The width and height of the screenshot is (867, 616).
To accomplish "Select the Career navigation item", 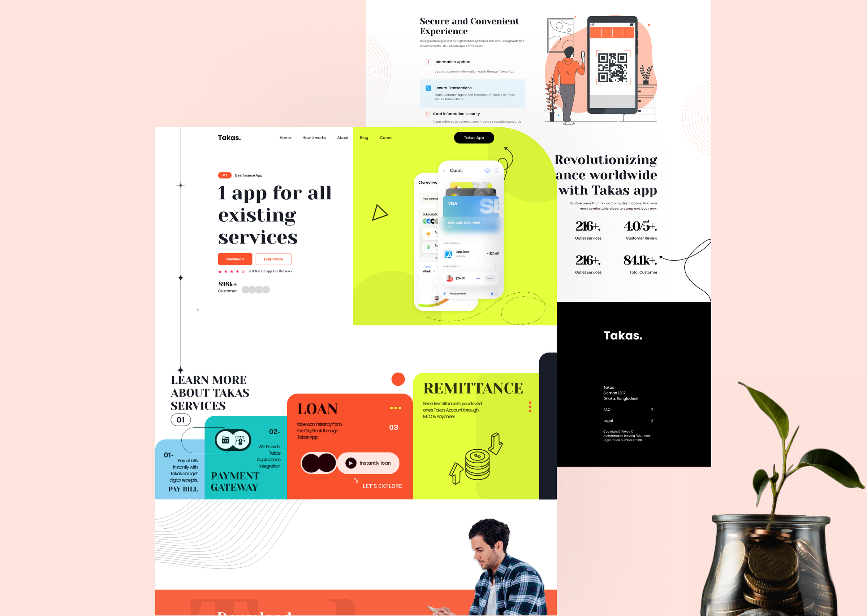I will coord(387,137).
